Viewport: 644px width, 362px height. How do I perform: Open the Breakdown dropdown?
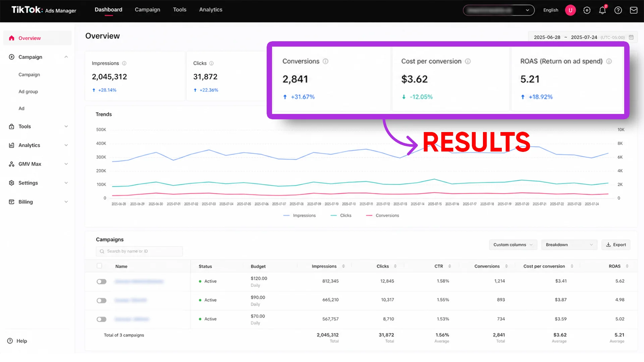coord(569,245)
